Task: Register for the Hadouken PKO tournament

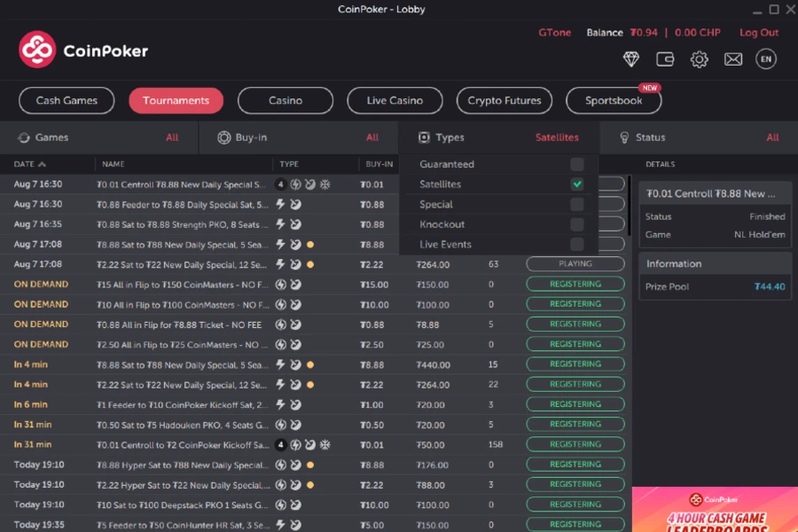Action: pyautogui.click(x=575, y=424)
